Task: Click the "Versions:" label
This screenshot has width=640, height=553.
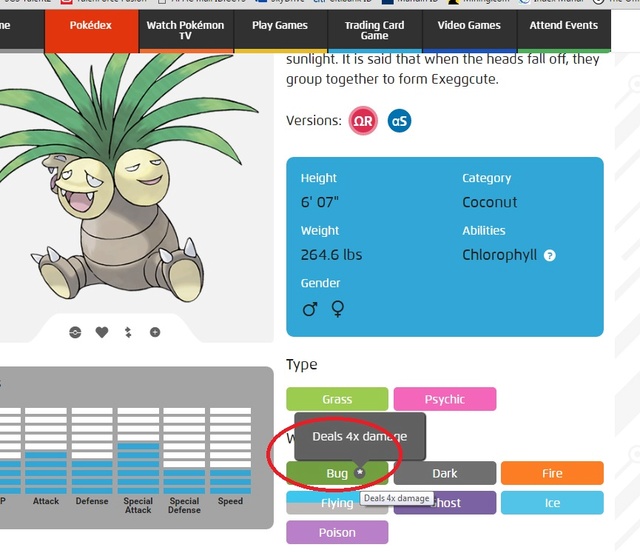Action: [x=313, y=121]
